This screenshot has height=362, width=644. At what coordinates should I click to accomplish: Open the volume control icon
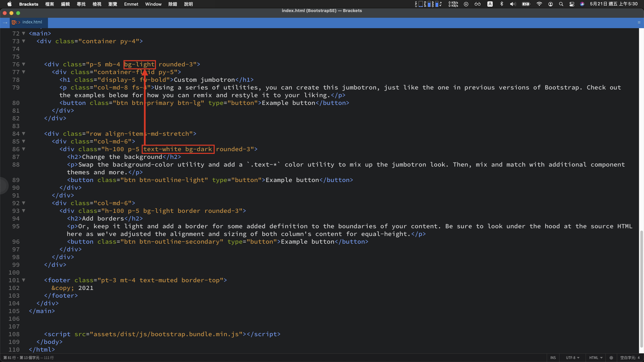pyautogui.click(x=513, y=4)
